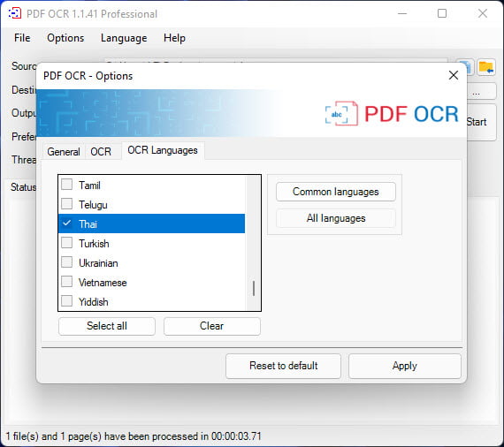
Task: Check the Turkish language checkbox
Action: pyautogui.click(x=67, y=243)
